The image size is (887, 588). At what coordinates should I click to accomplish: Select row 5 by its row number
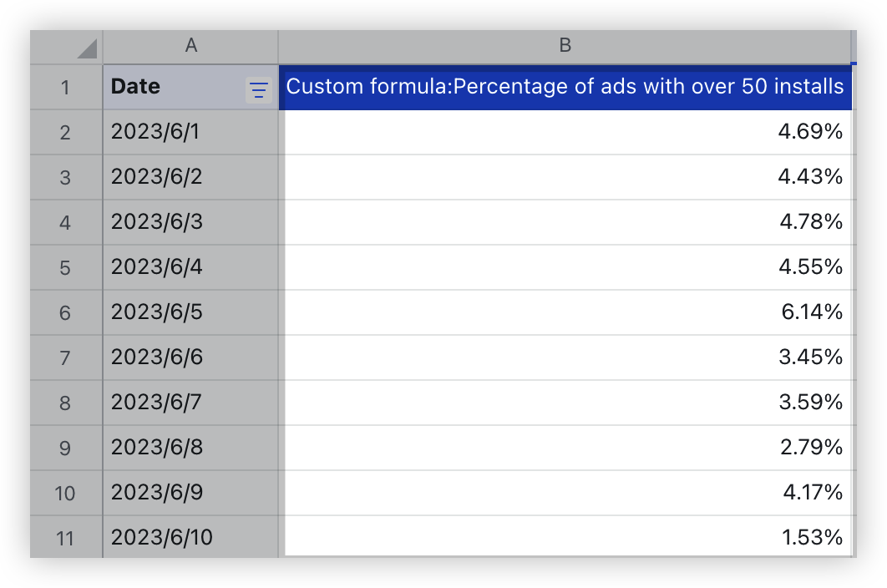point(65,267)
